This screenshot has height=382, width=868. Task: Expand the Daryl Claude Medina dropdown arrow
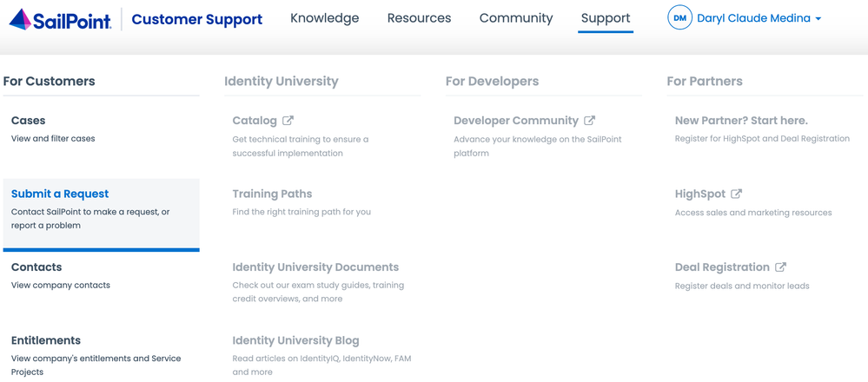pyautogui.click(x=818, y=19)
